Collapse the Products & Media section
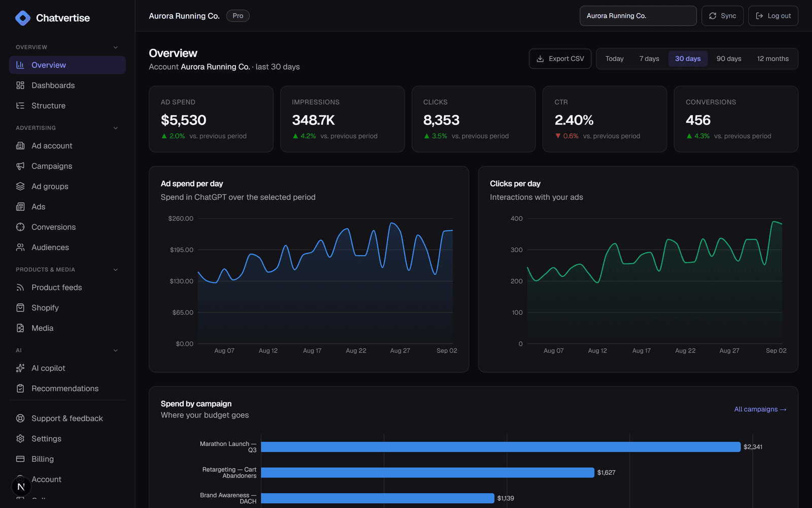 (x=116, y=270)
